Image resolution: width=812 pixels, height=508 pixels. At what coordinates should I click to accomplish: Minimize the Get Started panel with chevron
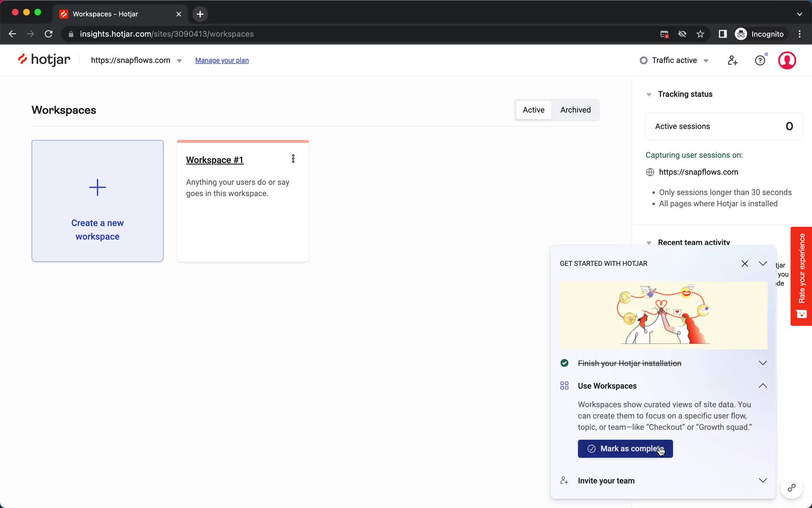click(763, 263)
